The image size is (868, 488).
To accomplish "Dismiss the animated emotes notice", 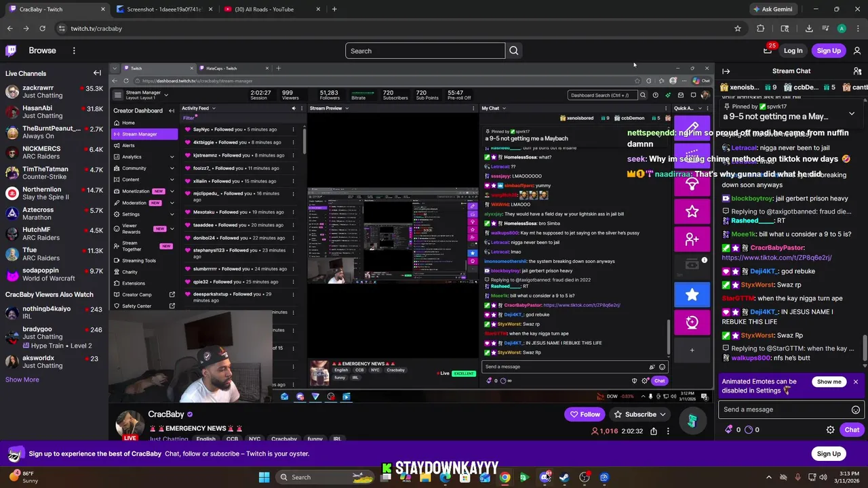I will [x=855, y=382].
